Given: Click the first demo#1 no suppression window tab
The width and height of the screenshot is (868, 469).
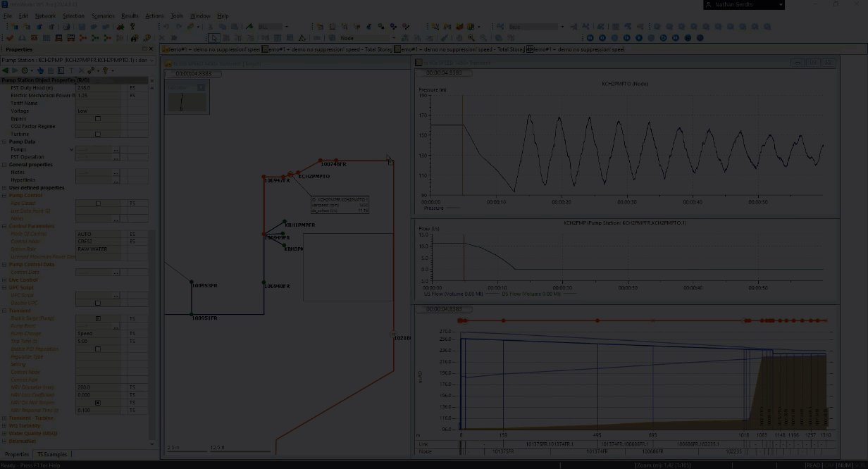Looking at the screenshot, I should [x=211, y=50].
